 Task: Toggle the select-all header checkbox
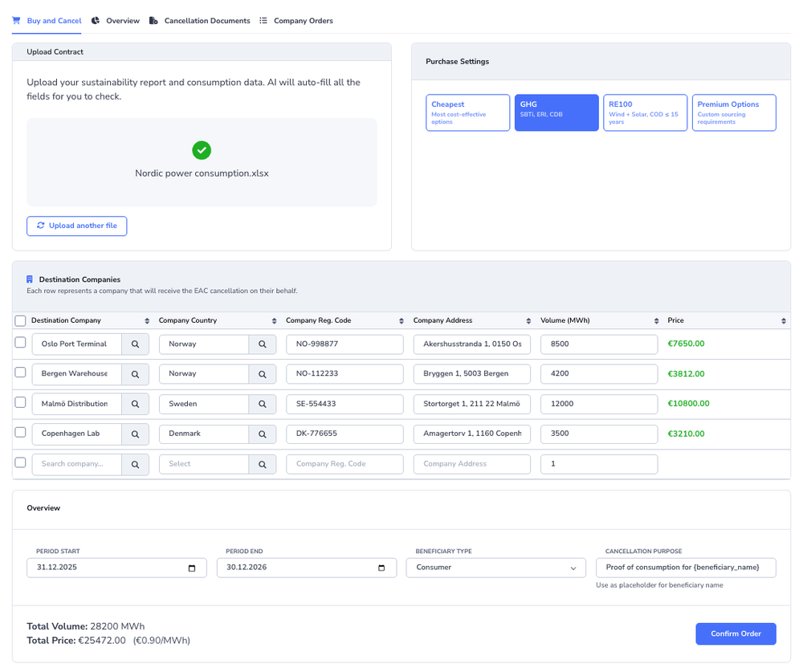21,321
